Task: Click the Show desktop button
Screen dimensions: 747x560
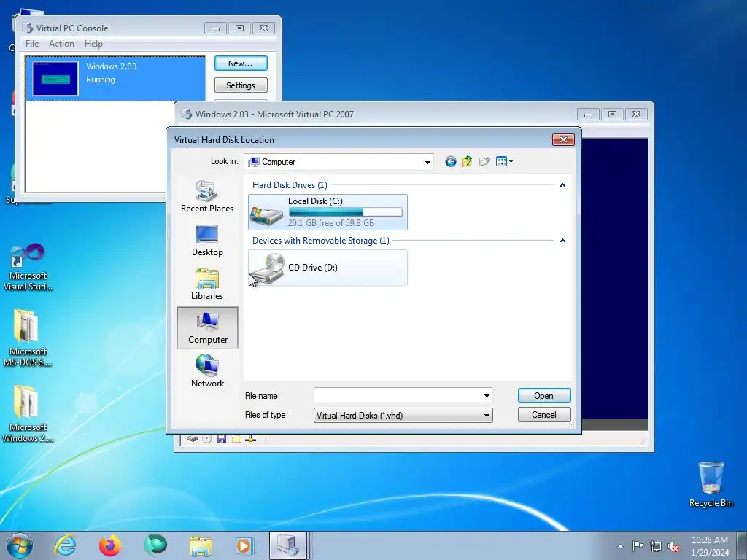Action: coord(743,545)
